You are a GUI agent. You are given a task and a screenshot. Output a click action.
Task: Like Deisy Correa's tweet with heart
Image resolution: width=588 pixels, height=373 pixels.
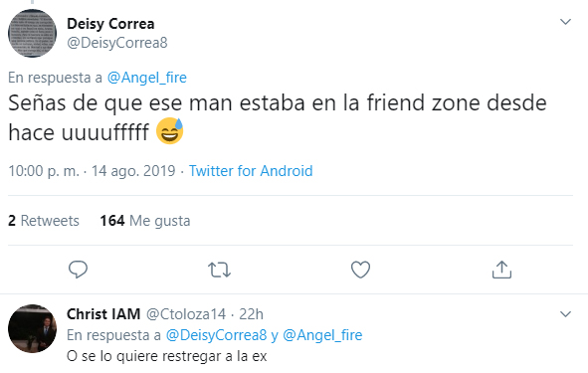[x=360, y=270]
